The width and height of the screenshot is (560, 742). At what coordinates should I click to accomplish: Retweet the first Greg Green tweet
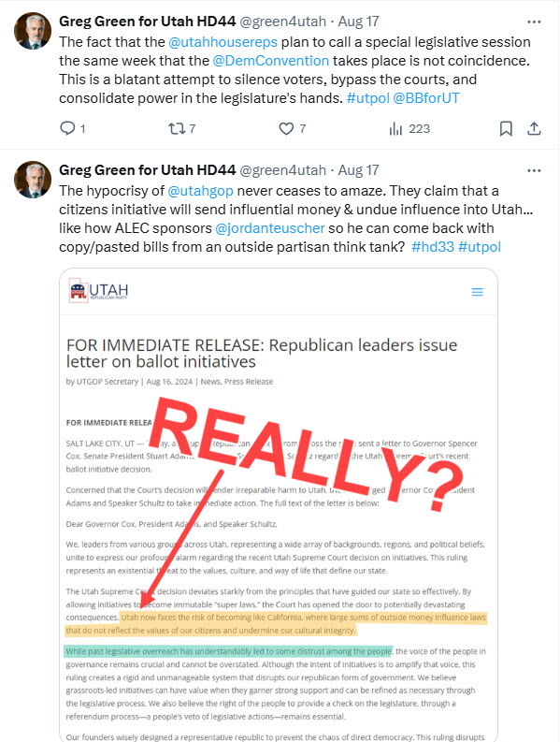point(182,128)
